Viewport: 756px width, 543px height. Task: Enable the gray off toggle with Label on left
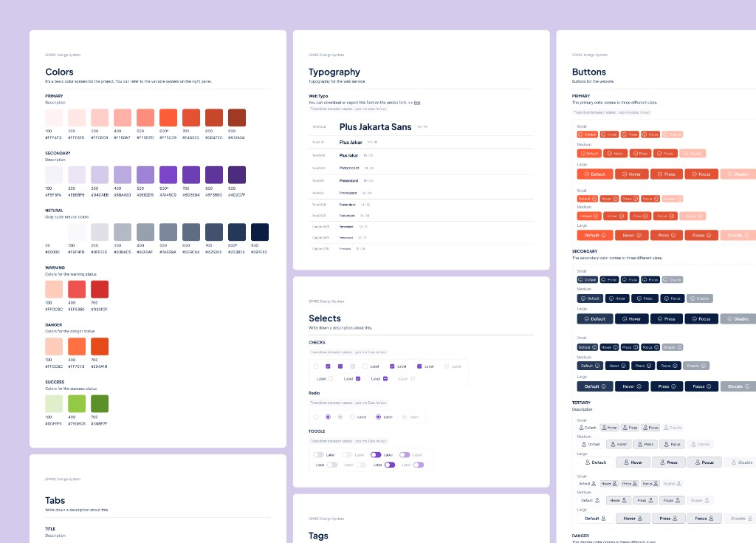point(332,465)
